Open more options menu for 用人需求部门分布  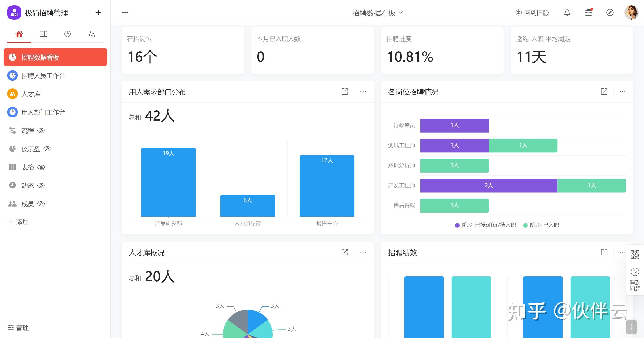363,92
